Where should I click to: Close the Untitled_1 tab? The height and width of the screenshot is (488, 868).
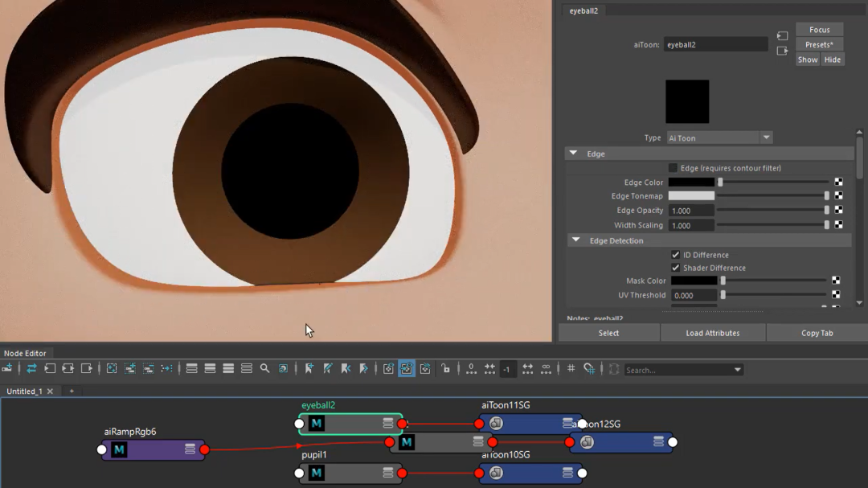point(51,391)
